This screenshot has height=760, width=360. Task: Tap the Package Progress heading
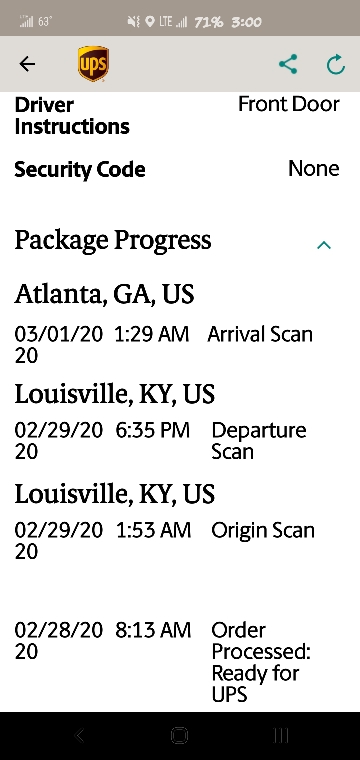click(x=113, y=240)
